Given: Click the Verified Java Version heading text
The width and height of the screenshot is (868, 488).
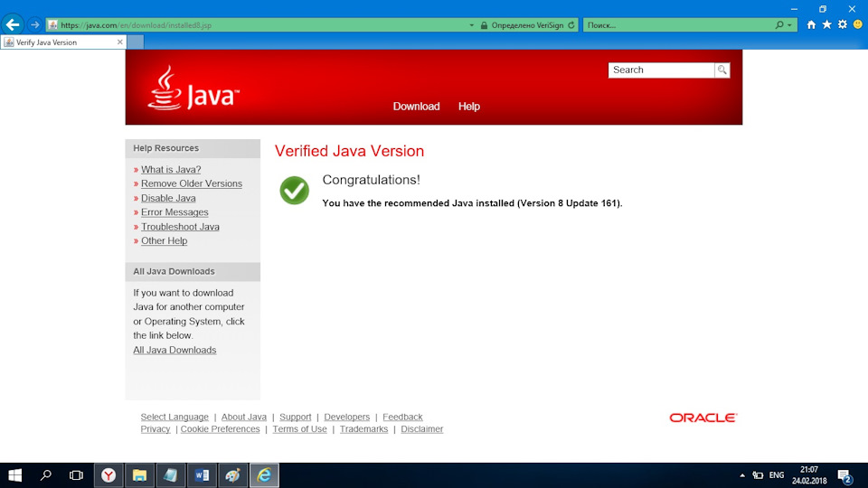Looking at the screenshot, I should [x=349, y=151].
